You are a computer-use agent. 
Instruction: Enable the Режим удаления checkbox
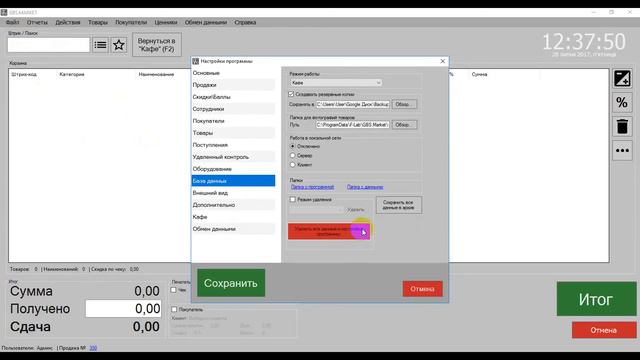(293, 200)
